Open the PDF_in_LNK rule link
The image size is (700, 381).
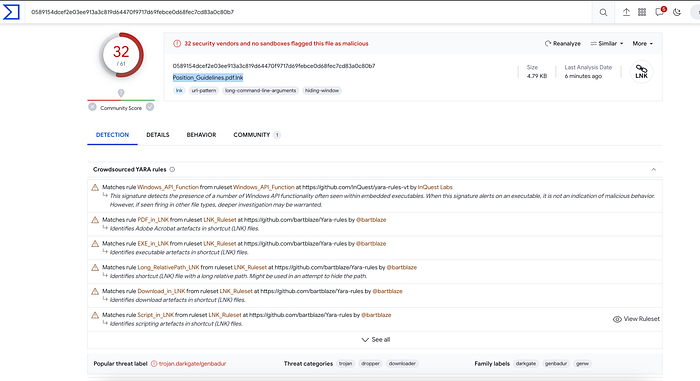[153, 220]
